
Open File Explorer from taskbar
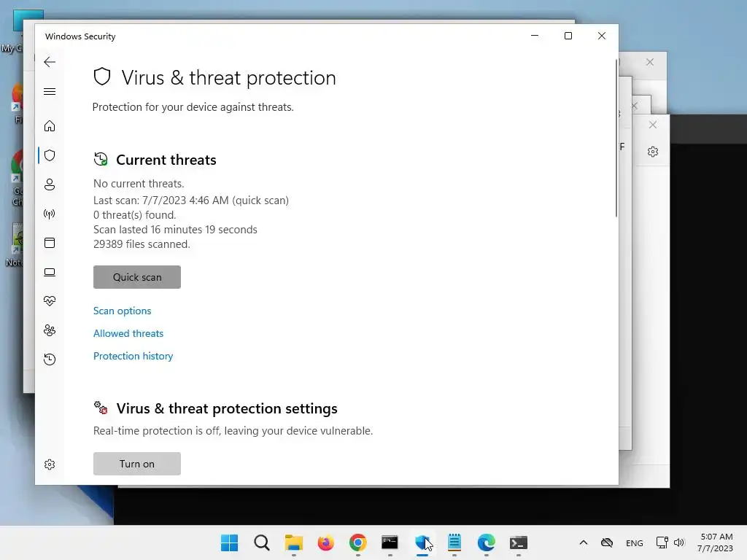pyautogui.click(x=293, y=542)
